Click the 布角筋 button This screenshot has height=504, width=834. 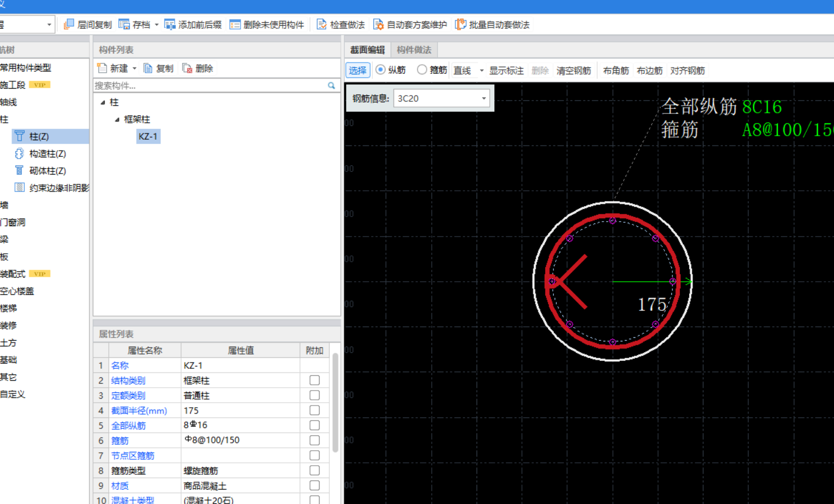click(616, 70)
